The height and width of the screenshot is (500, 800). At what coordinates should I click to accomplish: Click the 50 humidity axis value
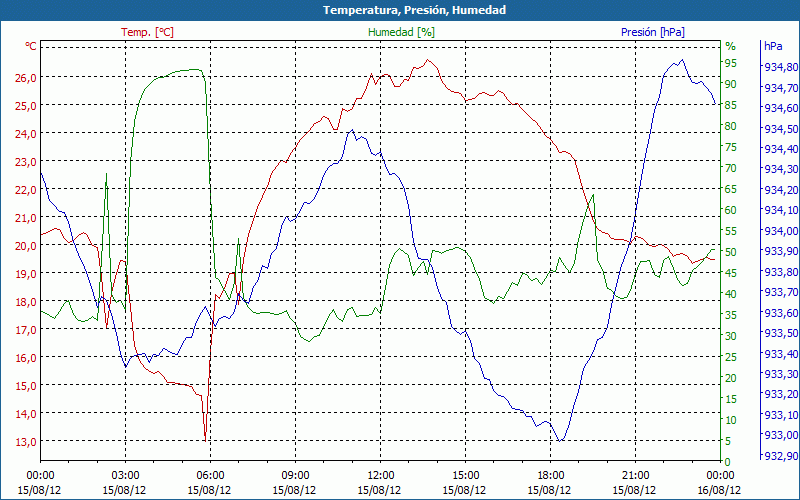[731, 253]
